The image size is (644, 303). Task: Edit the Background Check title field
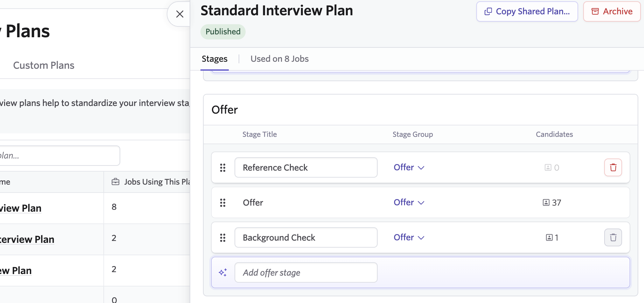tap(306, 237)
